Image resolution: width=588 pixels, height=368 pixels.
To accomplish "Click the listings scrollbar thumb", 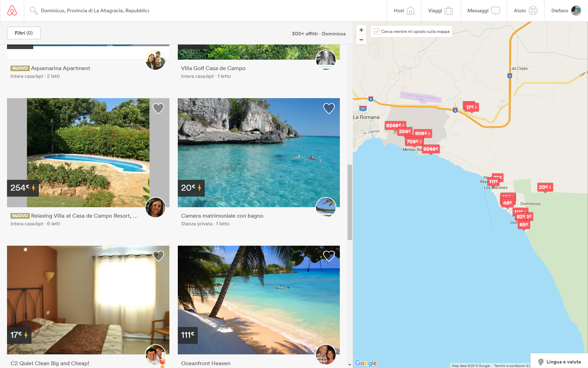I will [350, 202].
